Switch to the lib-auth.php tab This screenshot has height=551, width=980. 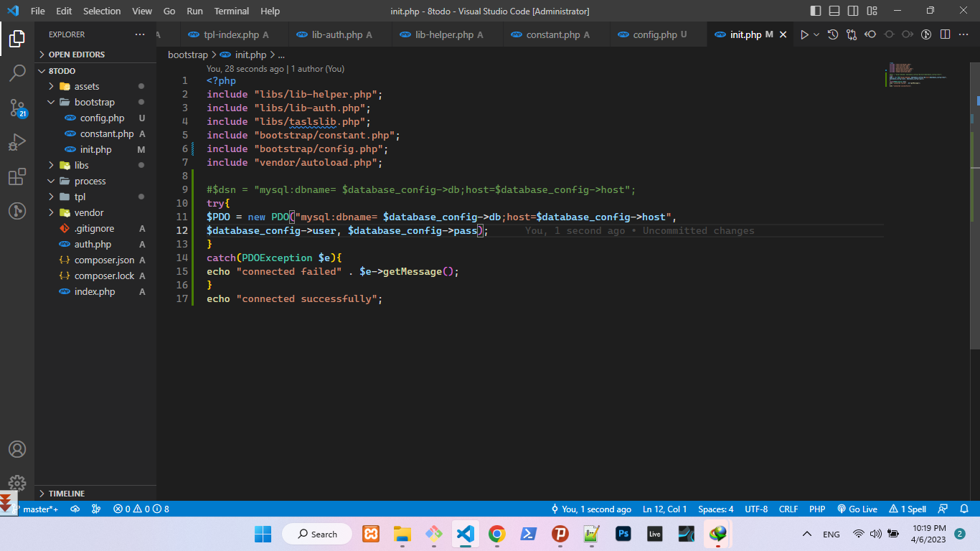(341, 34)
